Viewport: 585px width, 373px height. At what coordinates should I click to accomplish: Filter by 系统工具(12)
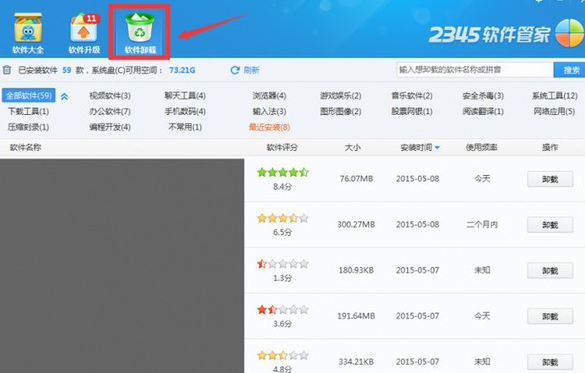555,96
